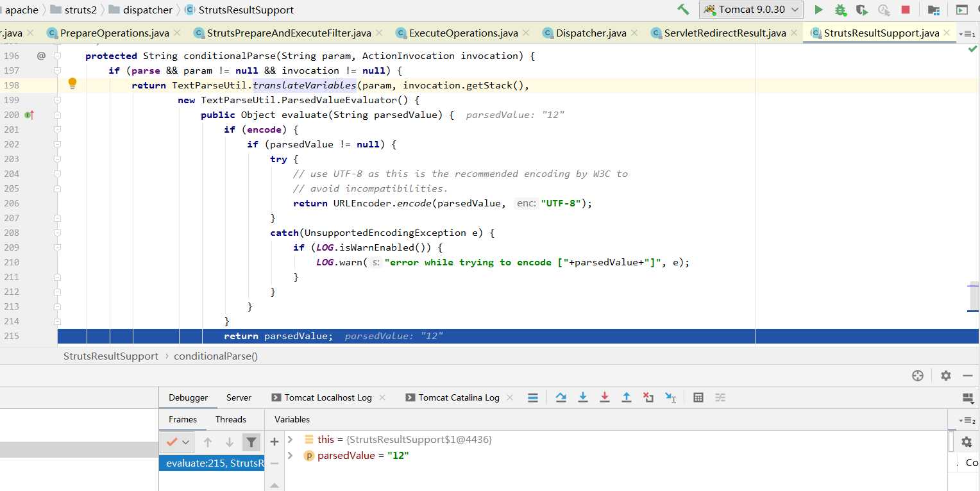Click the run anything window icon
The height and width of the screenshot is (491, 980).
(961, 10)
